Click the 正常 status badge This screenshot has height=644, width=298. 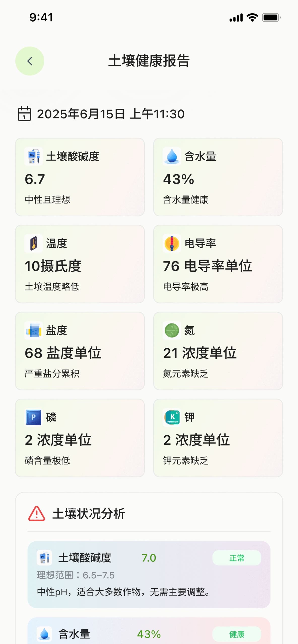point(237,558)
